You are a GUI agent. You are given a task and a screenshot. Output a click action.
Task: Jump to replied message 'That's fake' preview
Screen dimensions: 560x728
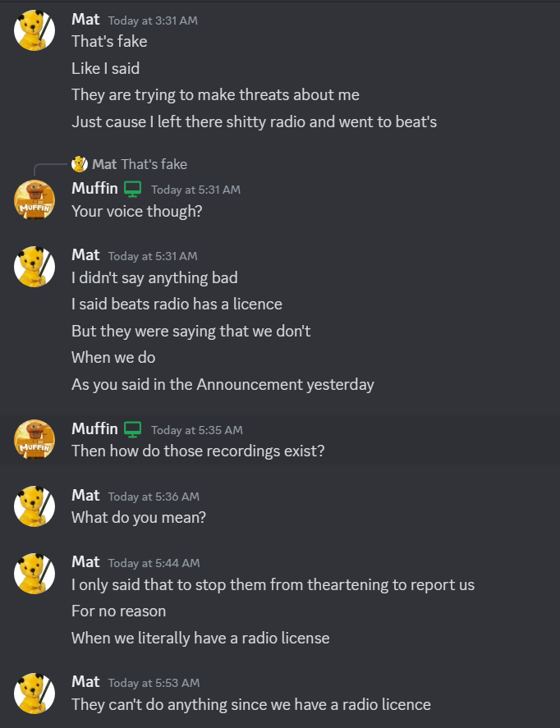point(154,164)
